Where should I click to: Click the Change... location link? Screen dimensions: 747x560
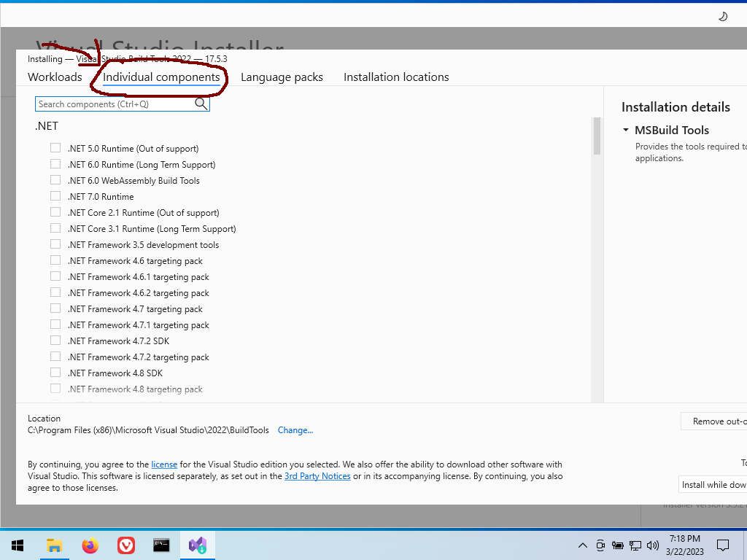click(295, 430)
